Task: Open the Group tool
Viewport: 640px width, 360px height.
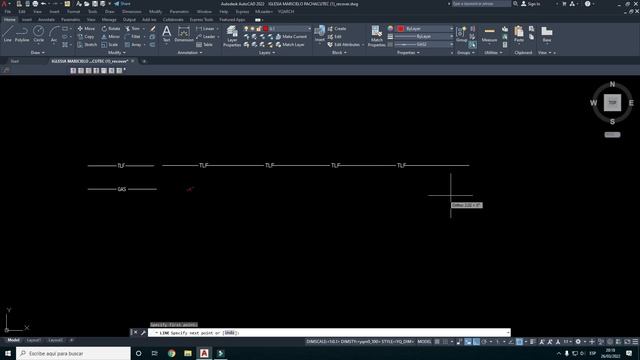Action: (461, 34)
